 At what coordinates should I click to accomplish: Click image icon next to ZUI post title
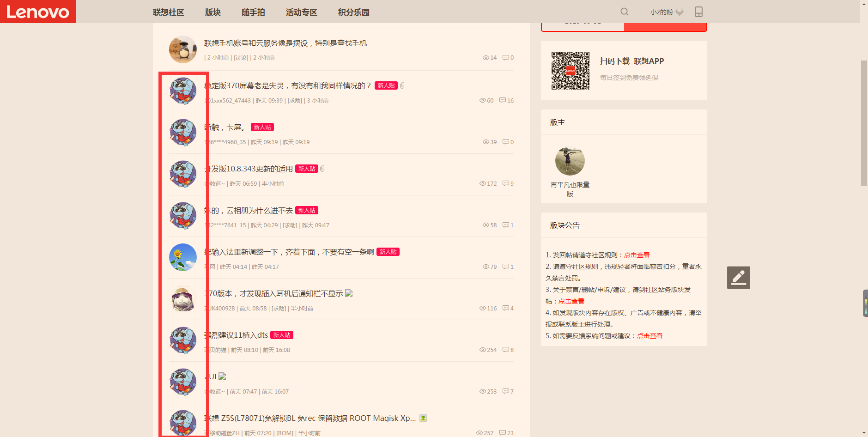222,376
